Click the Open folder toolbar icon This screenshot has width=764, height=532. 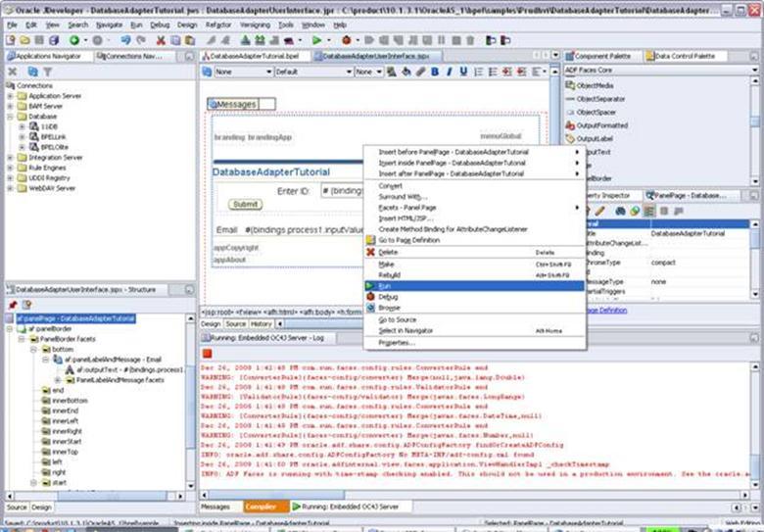[x=24, y=40]
